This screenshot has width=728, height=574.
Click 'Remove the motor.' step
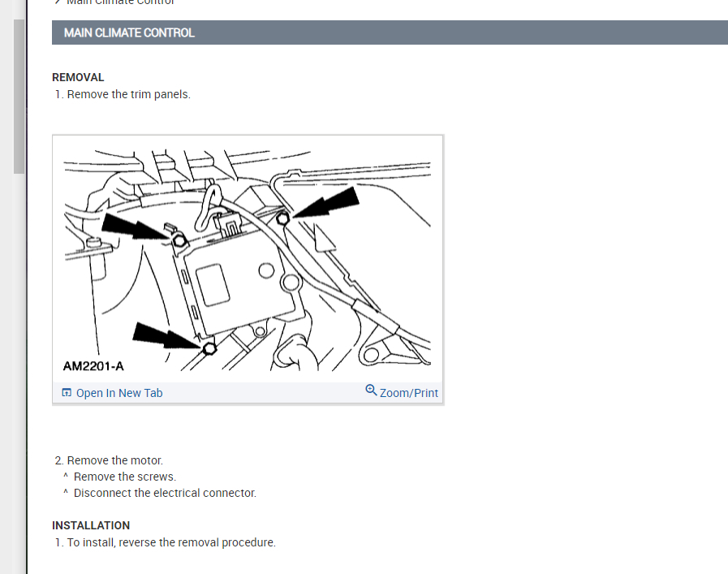click(114, 460)
